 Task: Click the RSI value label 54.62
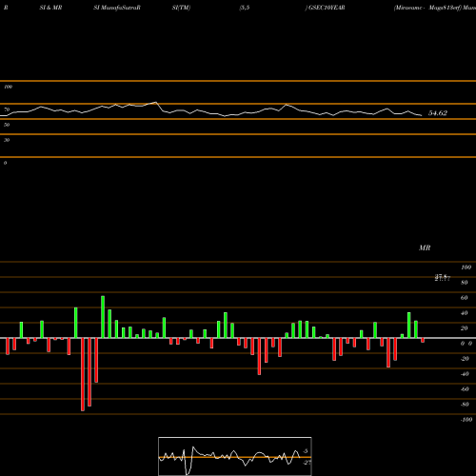[438, 113]
